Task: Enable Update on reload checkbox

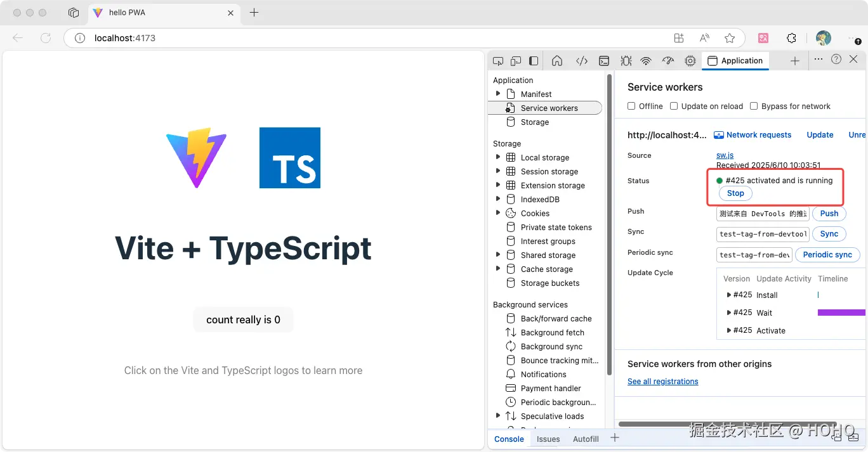Action: point(674,106)
